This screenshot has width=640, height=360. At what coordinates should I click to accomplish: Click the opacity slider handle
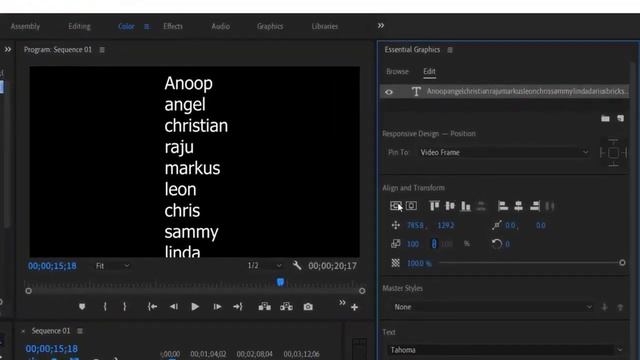622,263
